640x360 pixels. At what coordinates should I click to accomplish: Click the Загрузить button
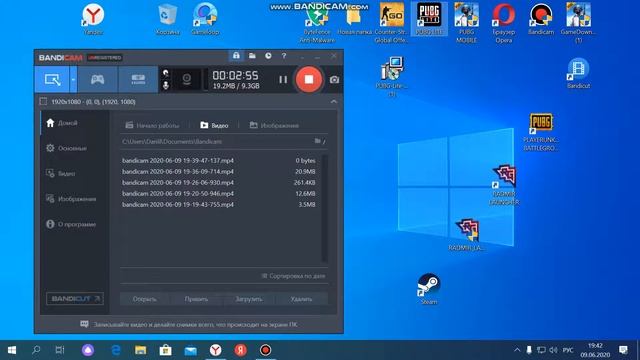click(249, 299)
